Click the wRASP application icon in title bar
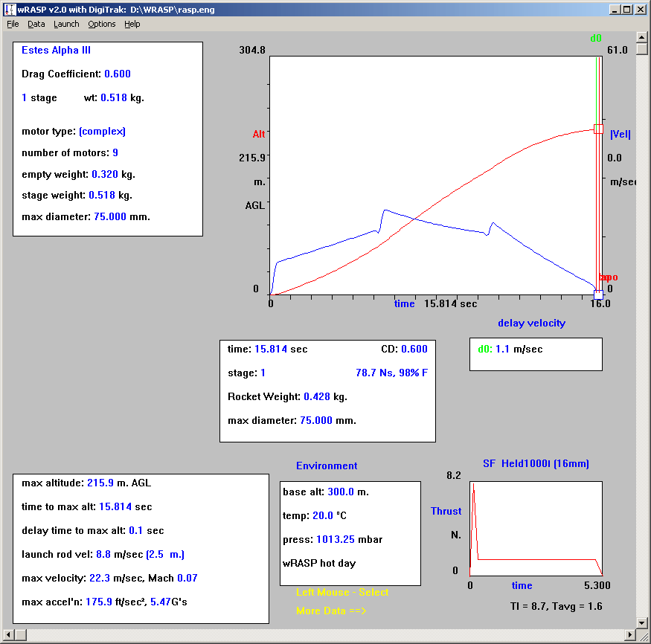651x644 pixels. click(10, 10)
